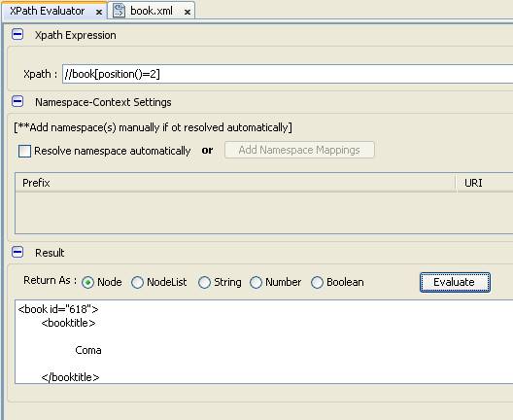The height and width of the screenshot is (420, 513).
Task: Close the book.xml tab
Action: (x=188, y=13)
